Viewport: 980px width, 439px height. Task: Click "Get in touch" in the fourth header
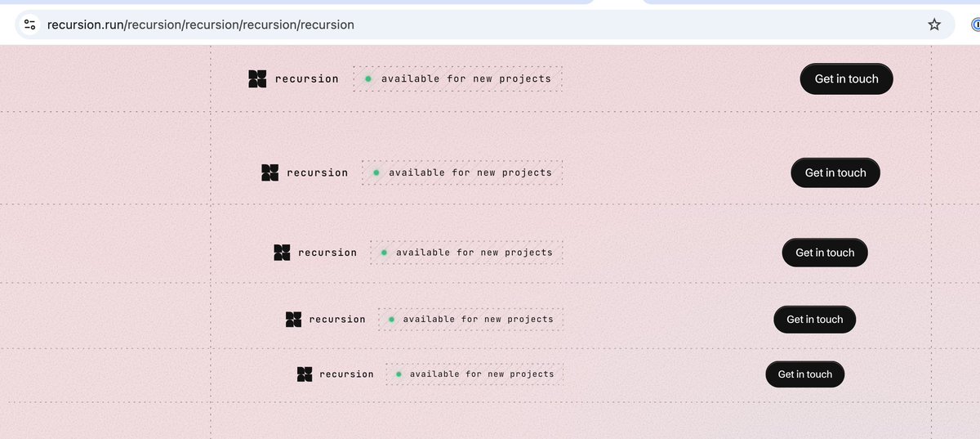[815, 320]
